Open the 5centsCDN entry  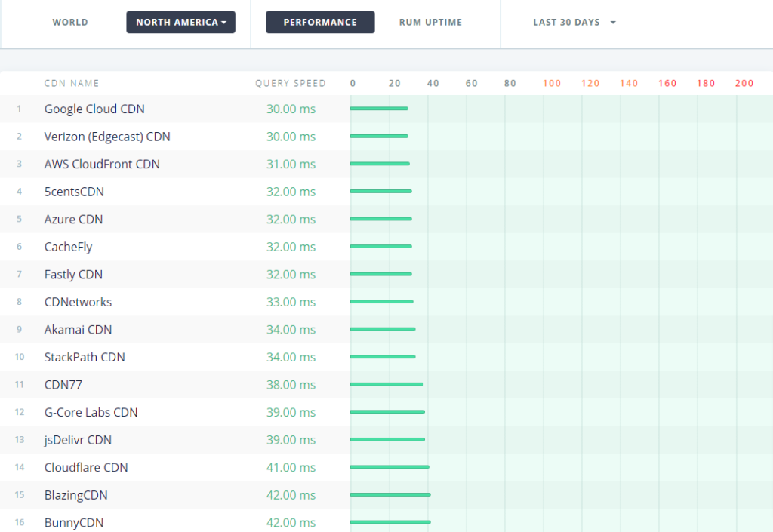(x=74, y=192)
